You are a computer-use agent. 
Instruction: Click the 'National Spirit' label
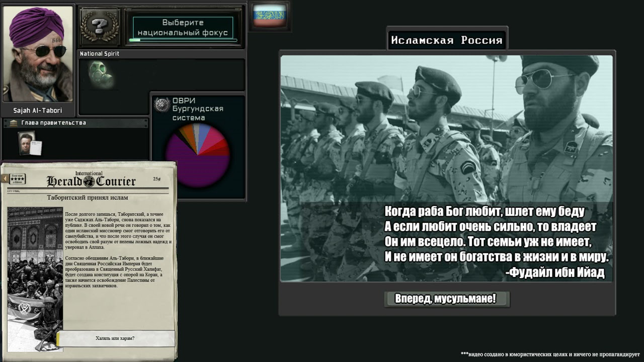tap(100, 54)
